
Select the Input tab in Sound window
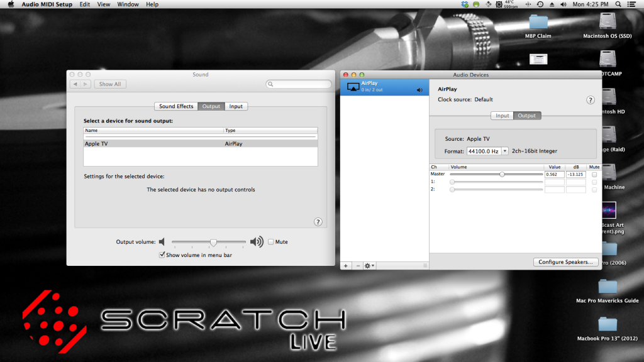236,106
